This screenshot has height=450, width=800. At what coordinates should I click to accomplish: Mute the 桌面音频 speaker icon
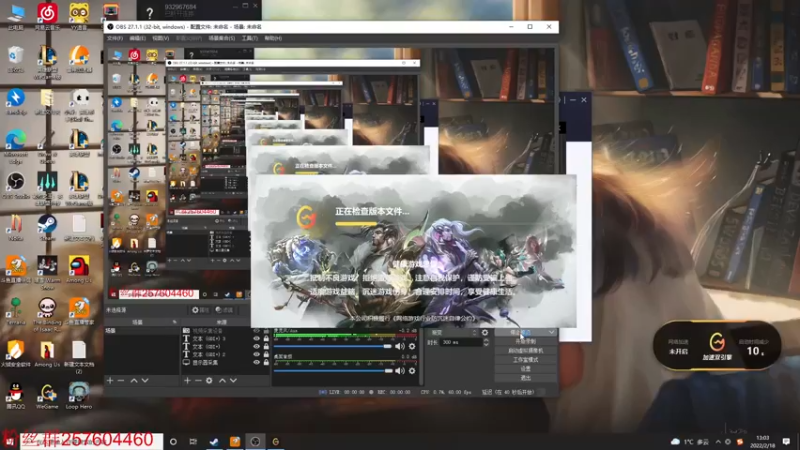(399, 371)
